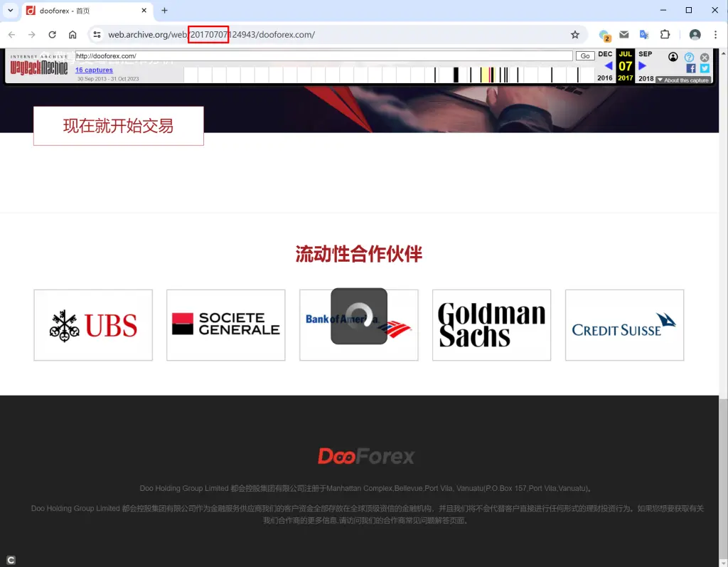Screen dimensions: 728x567
Task: Click the DooForex footer logo
Action: [x=366, y=457]
